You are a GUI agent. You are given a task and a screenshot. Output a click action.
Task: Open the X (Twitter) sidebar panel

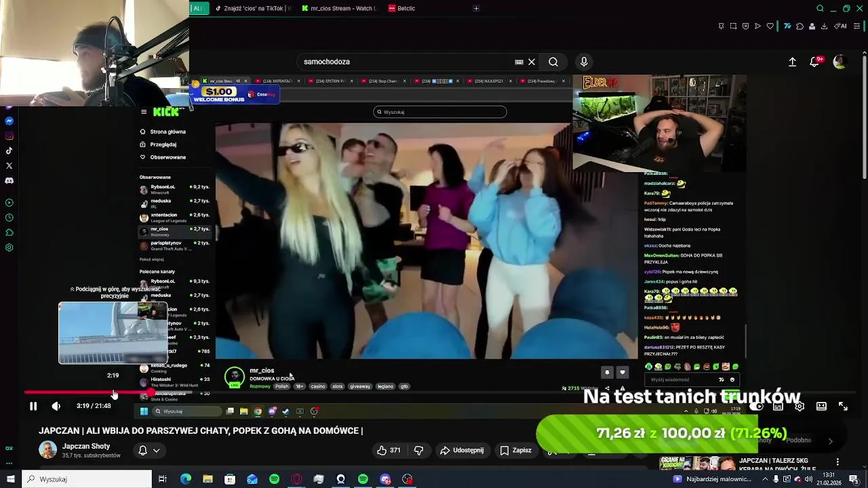coord(9,165)
